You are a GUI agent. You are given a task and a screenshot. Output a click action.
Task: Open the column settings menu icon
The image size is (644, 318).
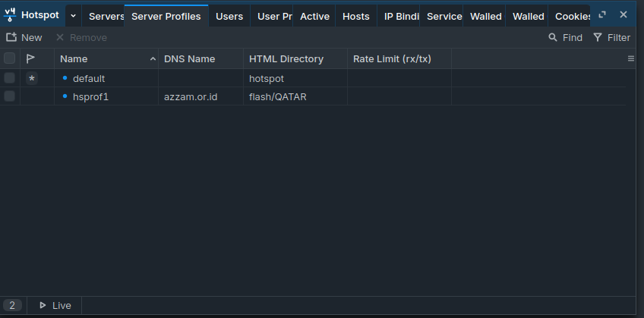[x=631, y=58]
